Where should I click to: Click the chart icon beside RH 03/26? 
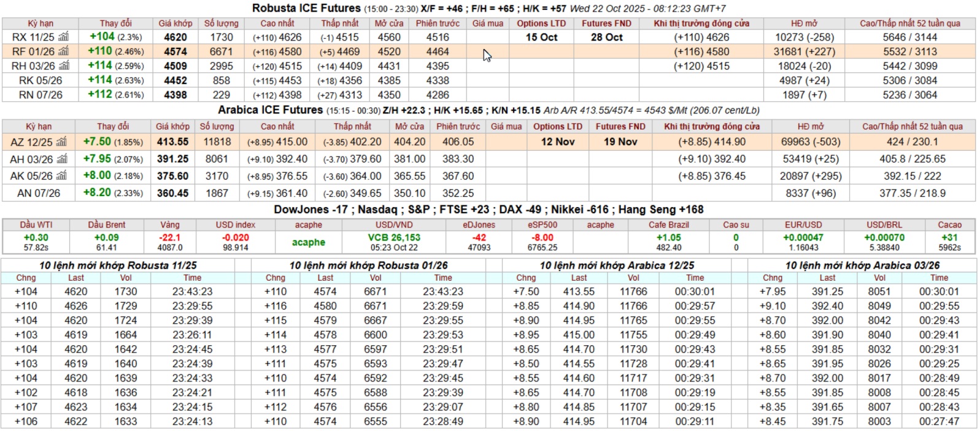click(x=64, y=66)
